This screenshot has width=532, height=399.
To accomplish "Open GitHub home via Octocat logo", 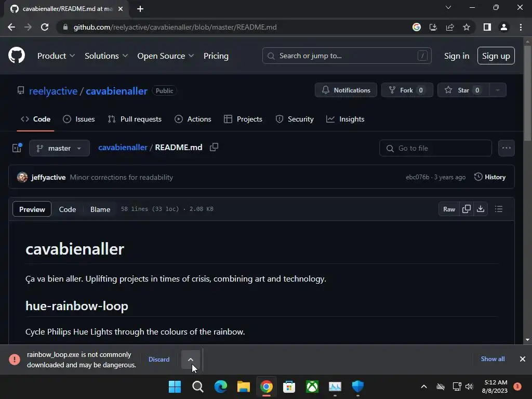I will [x=17, y=56].
